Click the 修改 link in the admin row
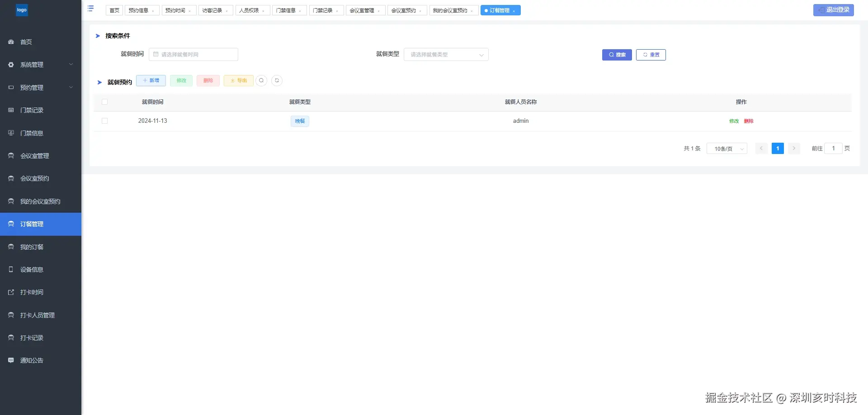This screenshot has width=868, height=415. click(734, 121)
